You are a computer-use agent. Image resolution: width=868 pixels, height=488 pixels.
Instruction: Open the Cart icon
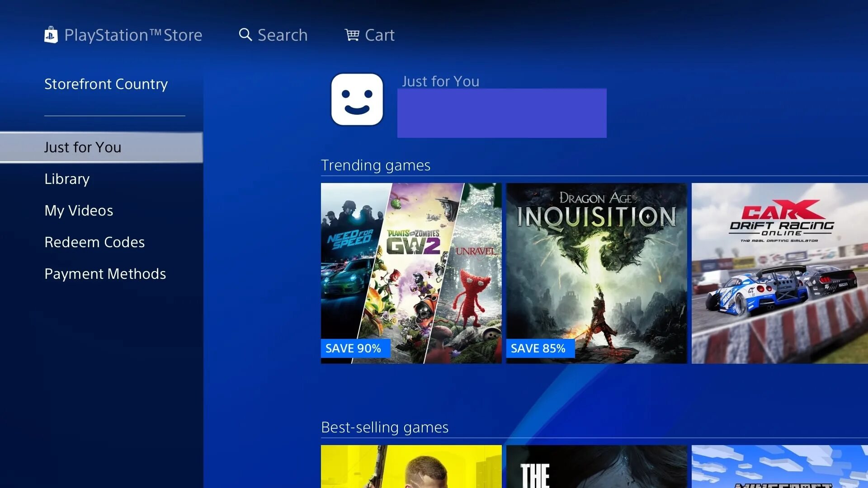tap(352, 34)
